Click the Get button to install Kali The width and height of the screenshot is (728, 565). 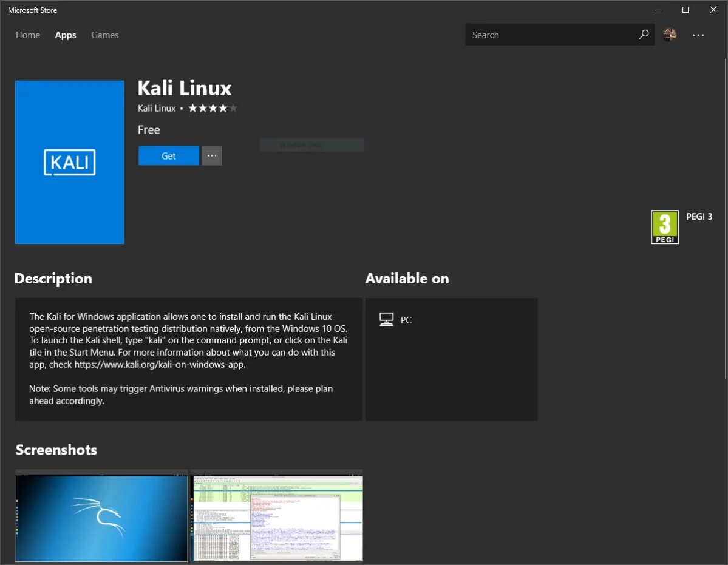(169, 156)
